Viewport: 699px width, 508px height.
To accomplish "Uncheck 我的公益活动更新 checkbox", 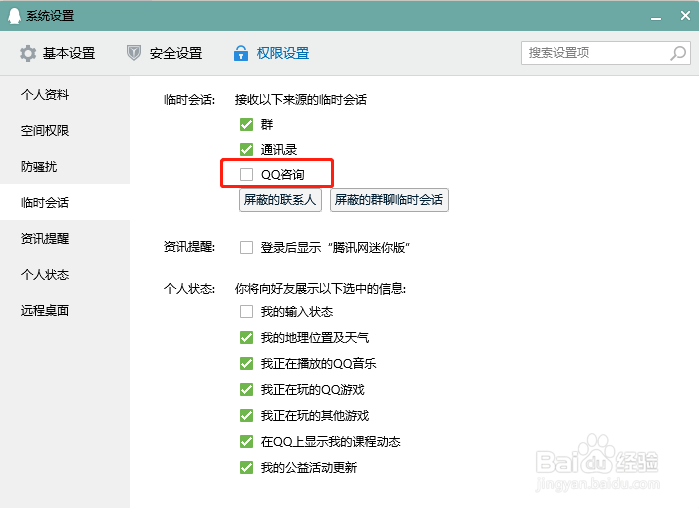I will click(247, 467).
